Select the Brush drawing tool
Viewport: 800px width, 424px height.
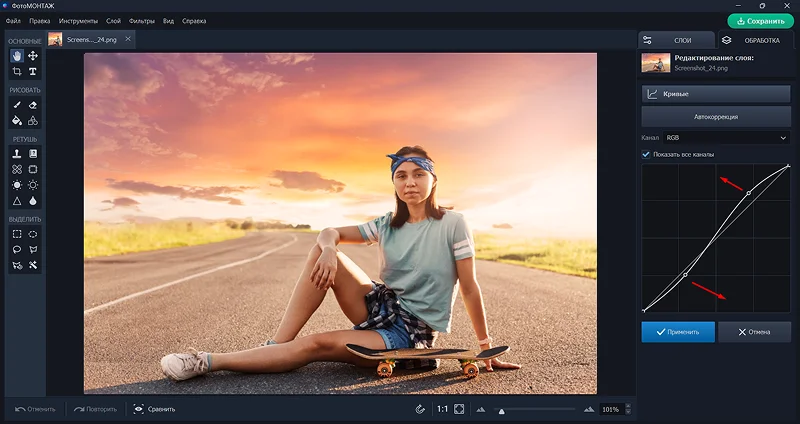point(17,105)
